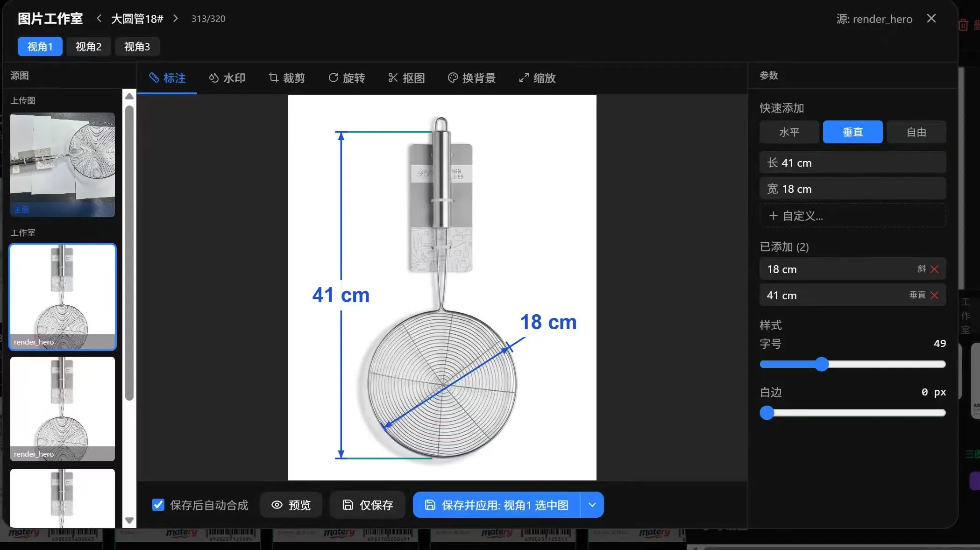Viewport: 980px width, 550px height.
Task: Adjust the 白边 margin slider
Action: click(x=853, y=413)
